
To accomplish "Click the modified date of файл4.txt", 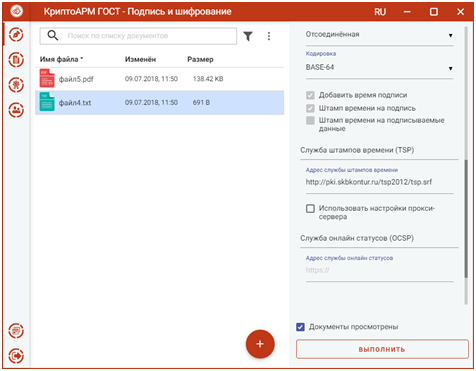I will point(151,103).
